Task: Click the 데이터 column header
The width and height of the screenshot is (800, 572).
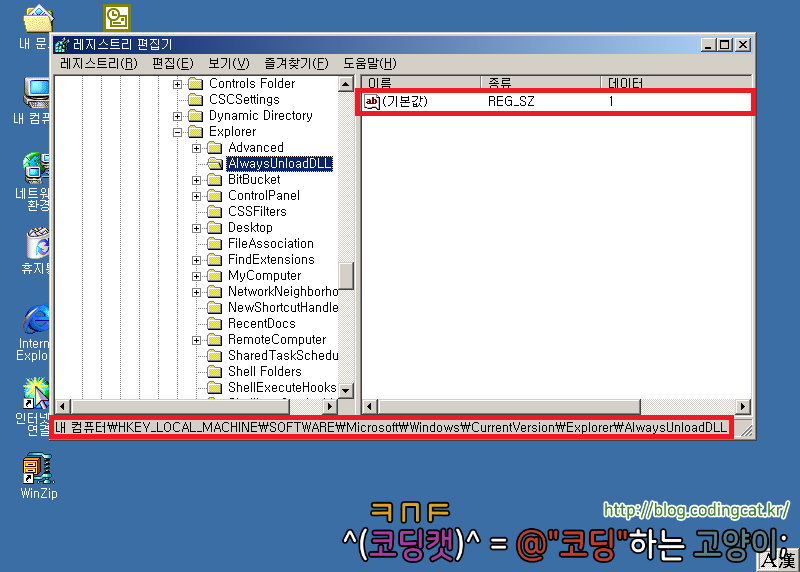Action: [x=676, y=83]
